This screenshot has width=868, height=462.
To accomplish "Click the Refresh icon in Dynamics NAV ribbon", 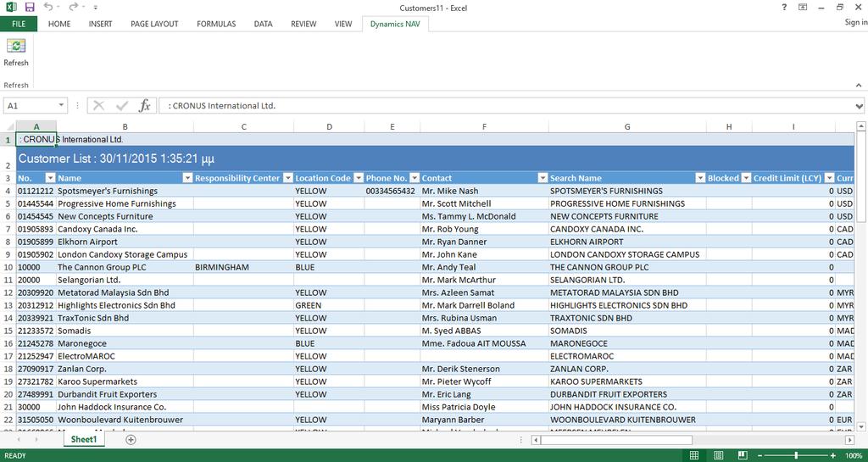I will tap(16, 46).
